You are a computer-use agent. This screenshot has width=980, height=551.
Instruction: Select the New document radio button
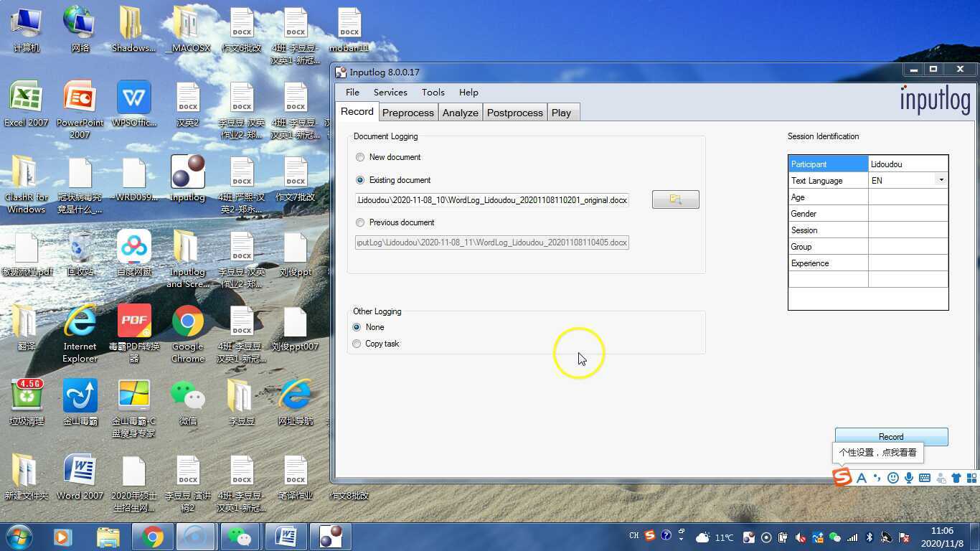click(360, 157)
